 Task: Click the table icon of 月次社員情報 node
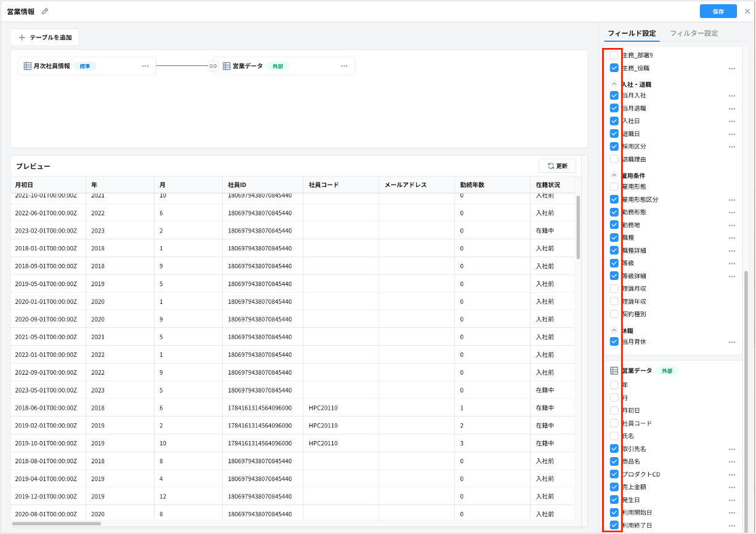27,66
